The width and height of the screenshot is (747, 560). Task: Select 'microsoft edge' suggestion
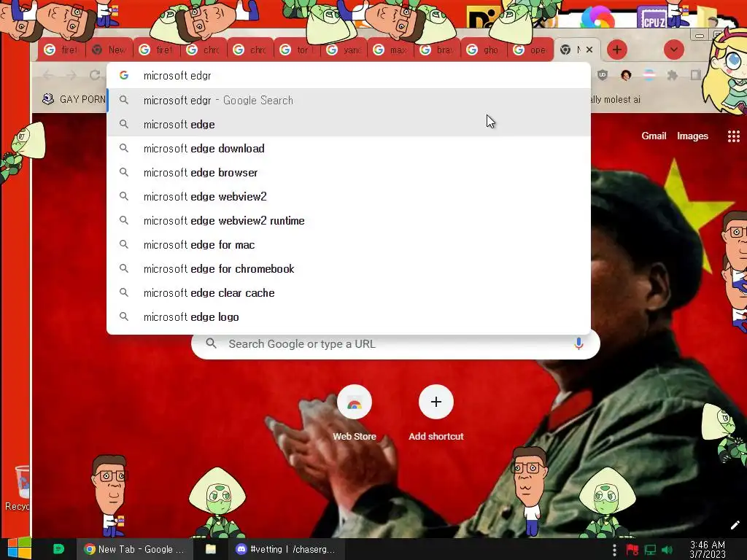(x=349, y=124)
